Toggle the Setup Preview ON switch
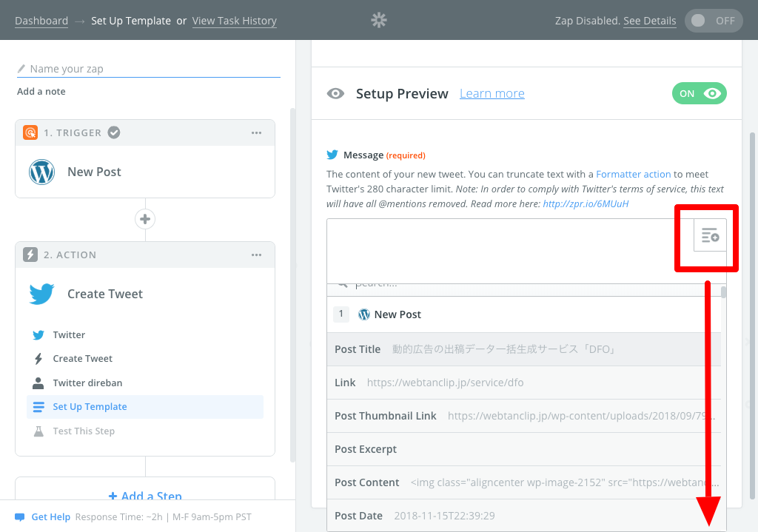This screenshot has height=532, width=758. point(699,93)
